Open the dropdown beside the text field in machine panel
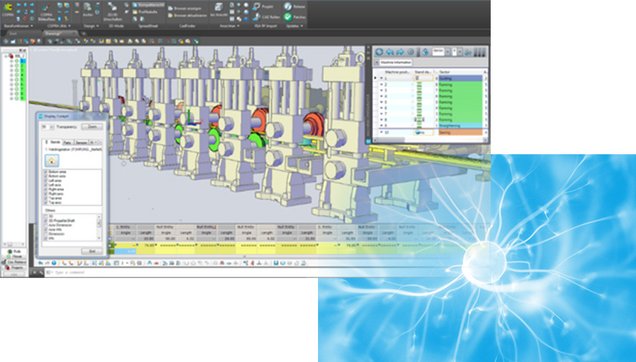 pyautogui.click(x=448, y=52)
